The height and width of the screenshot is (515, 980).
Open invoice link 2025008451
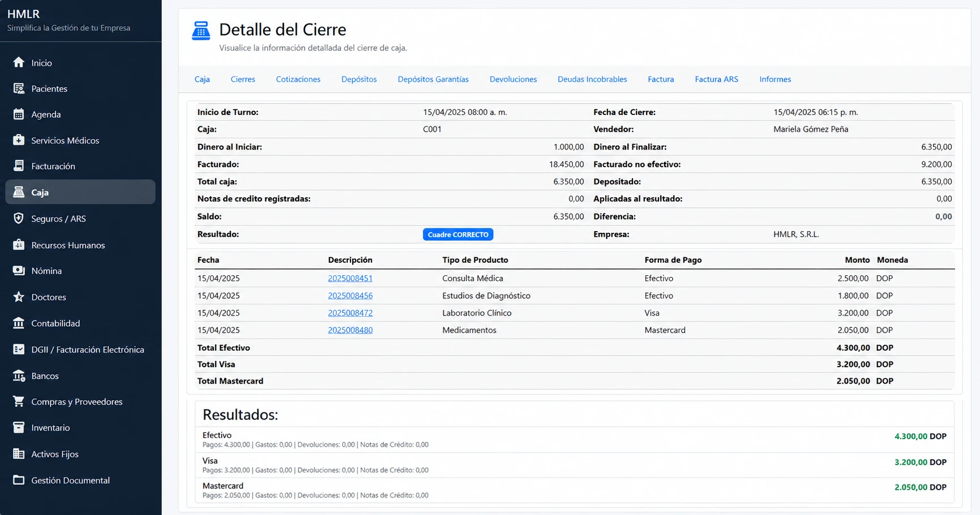(x=350, y=278)
